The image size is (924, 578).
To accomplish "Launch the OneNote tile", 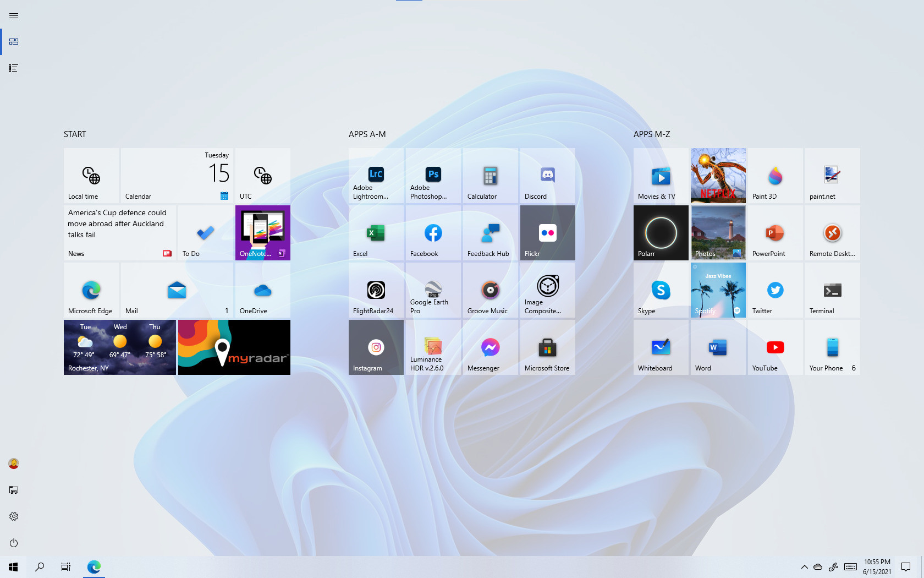I will (x=263, y=233).
